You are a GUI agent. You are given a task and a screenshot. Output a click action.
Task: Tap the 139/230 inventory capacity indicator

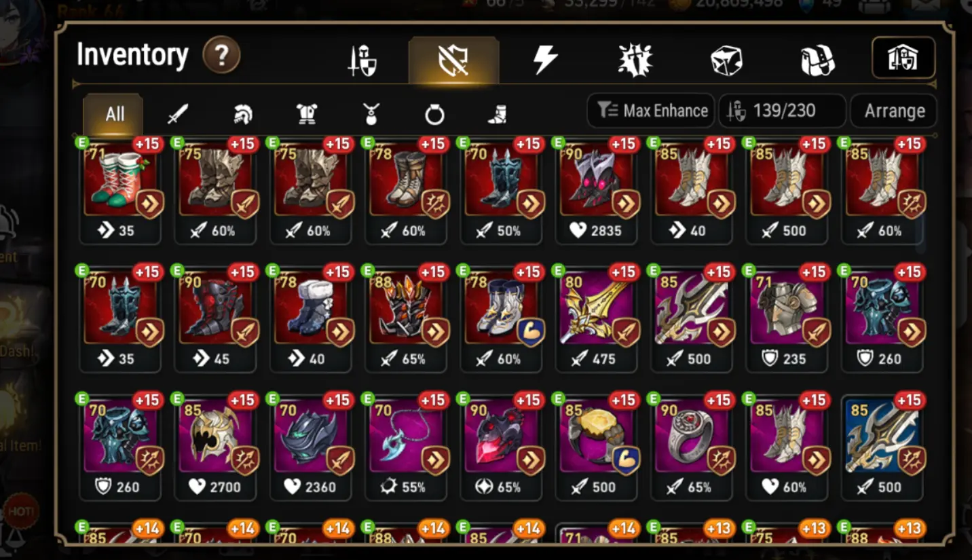pos(783,111)
